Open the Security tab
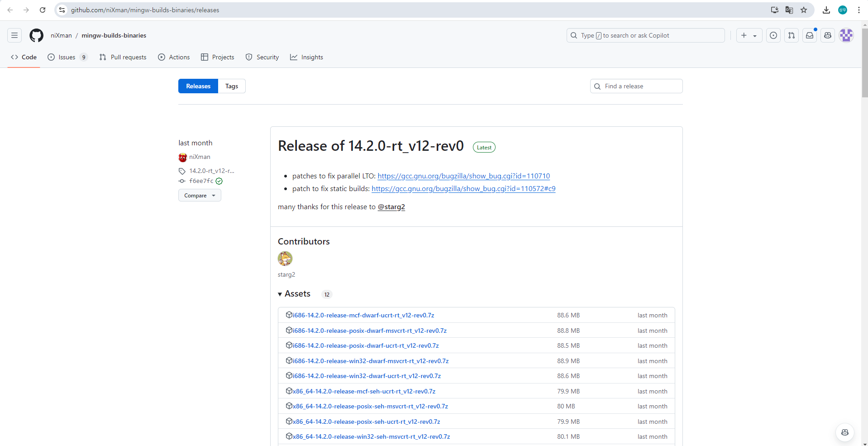The height and width of the screenshot is (446, 868). (262, 57)
